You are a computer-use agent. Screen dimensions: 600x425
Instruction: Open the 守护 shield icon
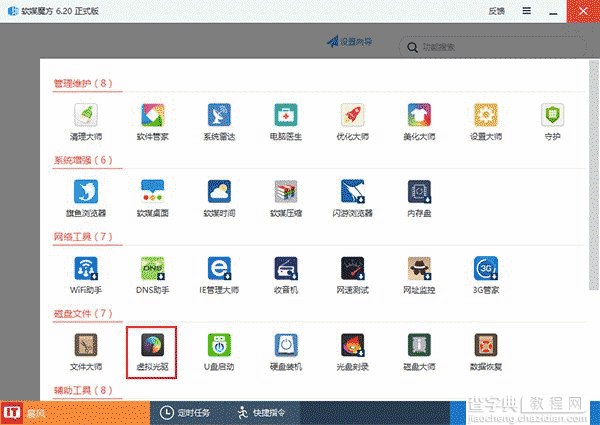[x=553, y=122]
